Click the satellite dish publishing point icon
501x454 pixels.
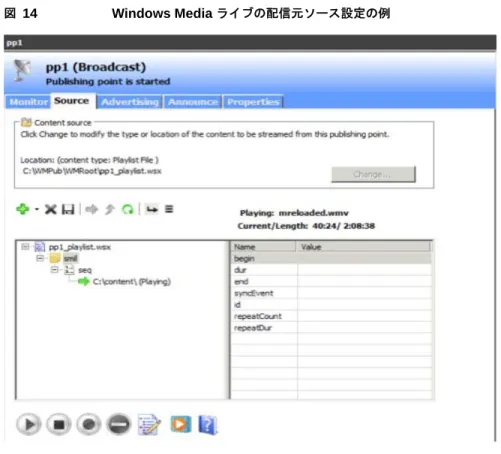[23, 70]
